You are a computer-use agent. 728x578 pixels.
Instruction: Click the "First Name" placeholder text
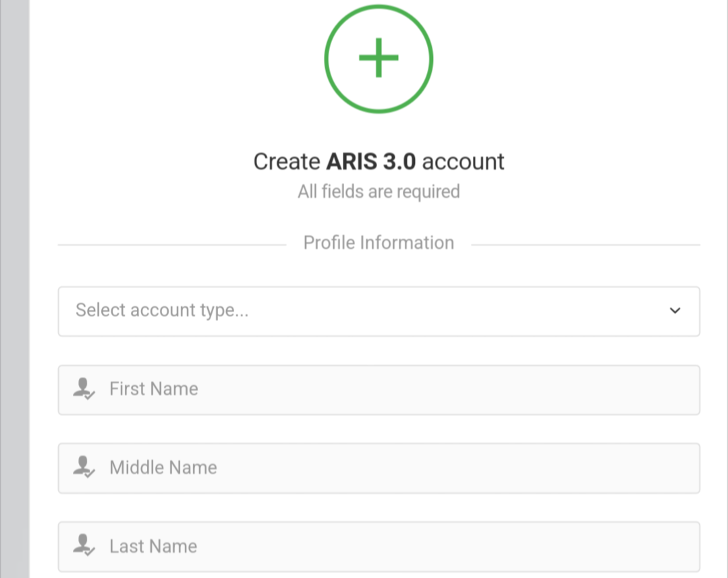154,389
